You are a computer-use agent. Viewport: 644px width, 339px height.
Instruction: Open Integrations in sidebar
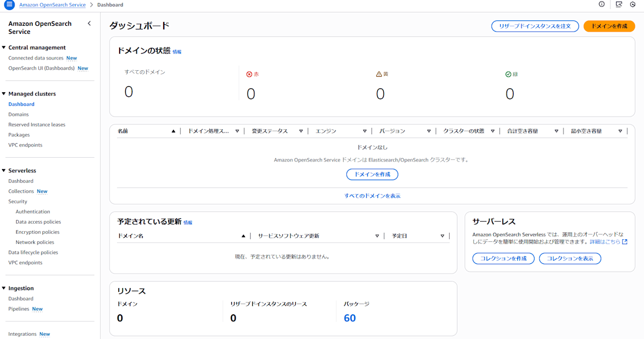[x=23, y=334]
